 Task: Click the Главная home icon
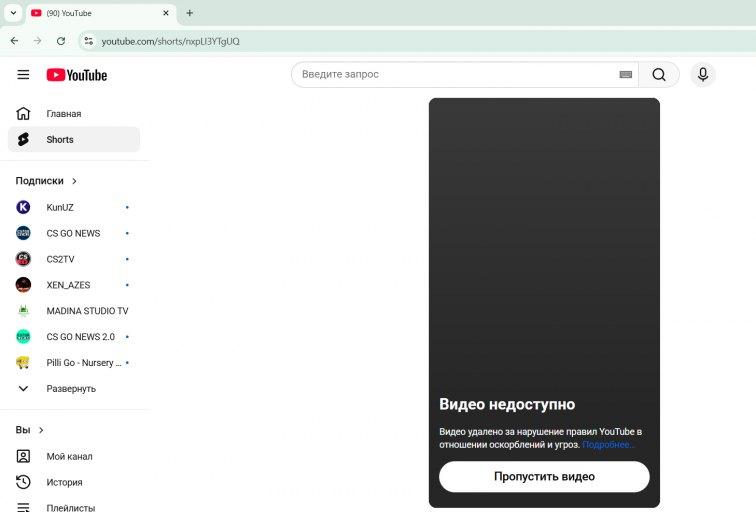coord(23,114)
